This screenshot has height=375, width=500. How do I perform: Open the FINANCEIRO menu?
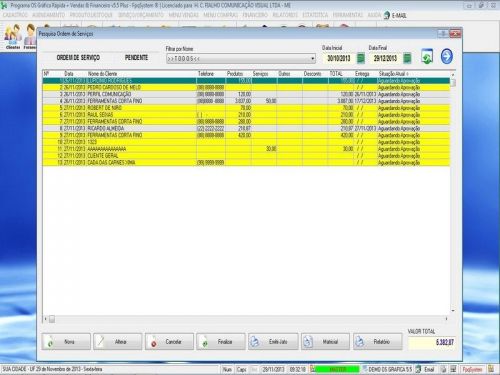(x=255, y=15)
